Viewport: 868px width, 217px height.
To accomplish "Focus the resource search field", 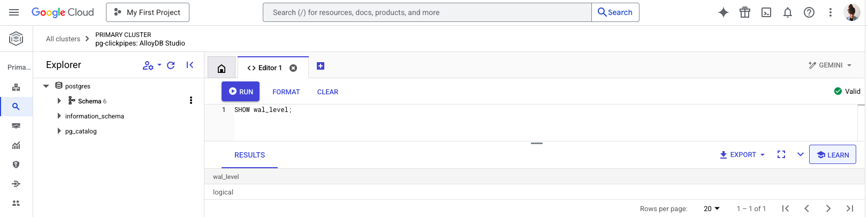I will coord(427,12).
